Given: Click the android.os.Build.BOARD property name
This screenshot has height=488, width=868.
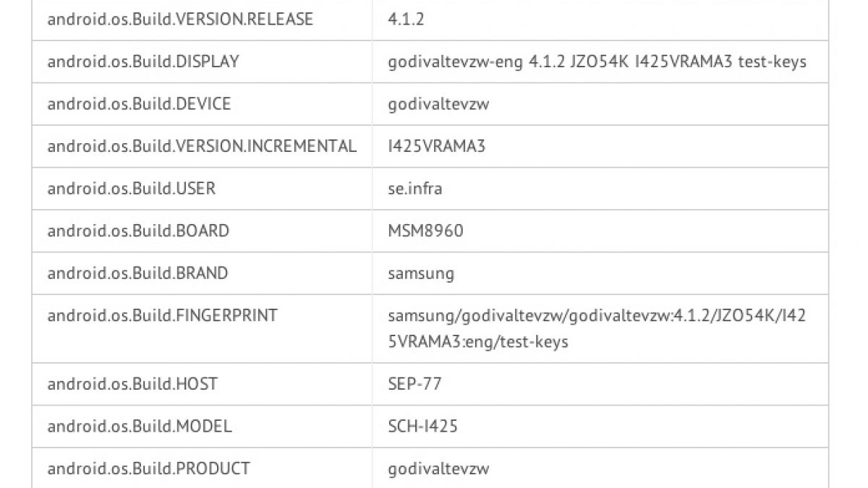Looking at the screenshot, I should coord(138,231).
